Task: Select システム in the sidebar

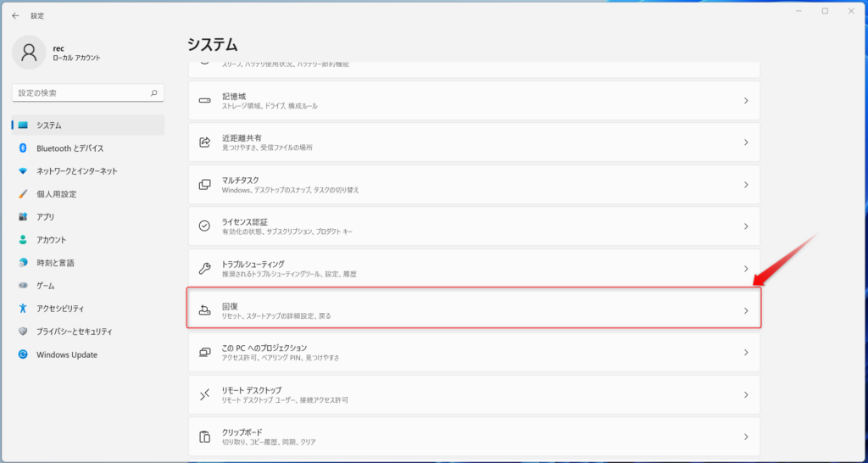Action: (x=88, y=126)
